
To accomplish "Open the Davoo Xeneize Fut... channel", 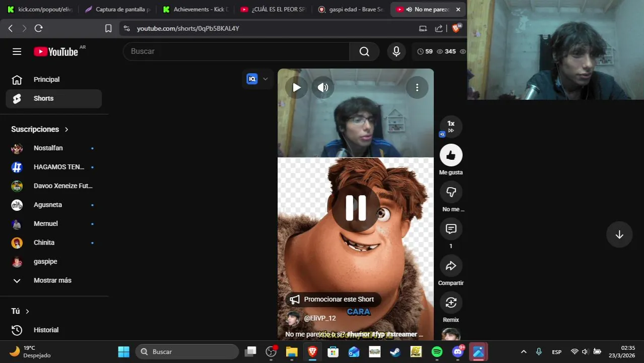I will click(54, 186).
